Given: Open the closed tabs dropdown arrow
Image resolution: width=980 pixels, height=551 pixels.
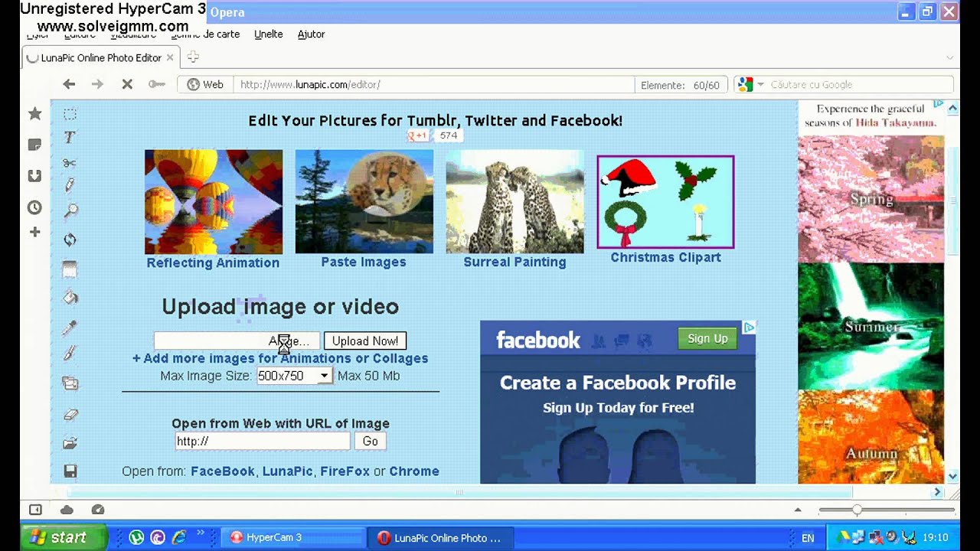Looking at the screenshot, I should point(950,58).
